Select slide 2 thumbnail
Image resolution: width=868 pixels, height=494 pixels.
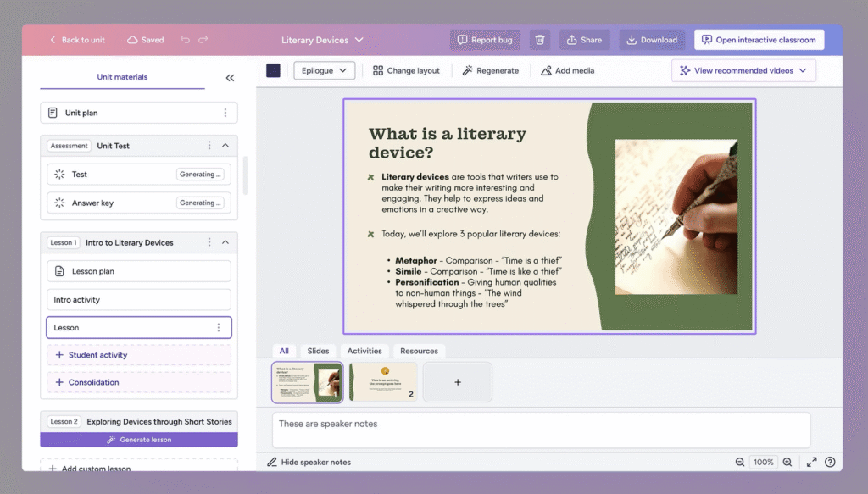pos(383,382)
